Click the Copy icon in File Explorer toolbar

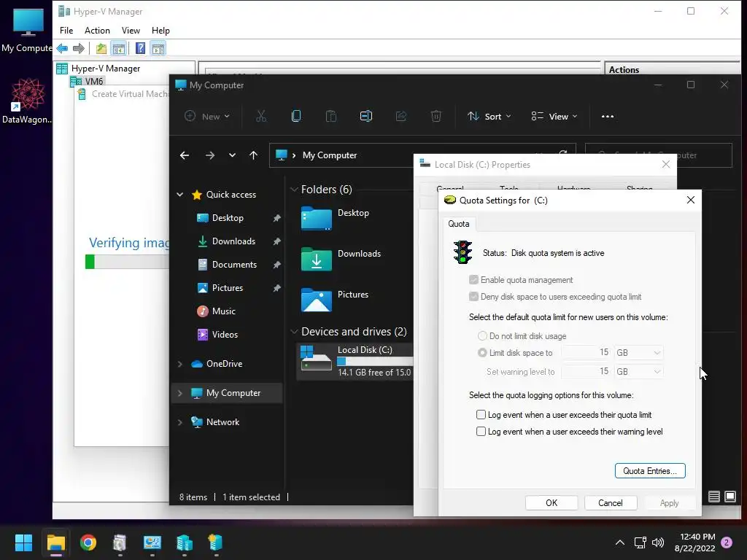(296, 116)
